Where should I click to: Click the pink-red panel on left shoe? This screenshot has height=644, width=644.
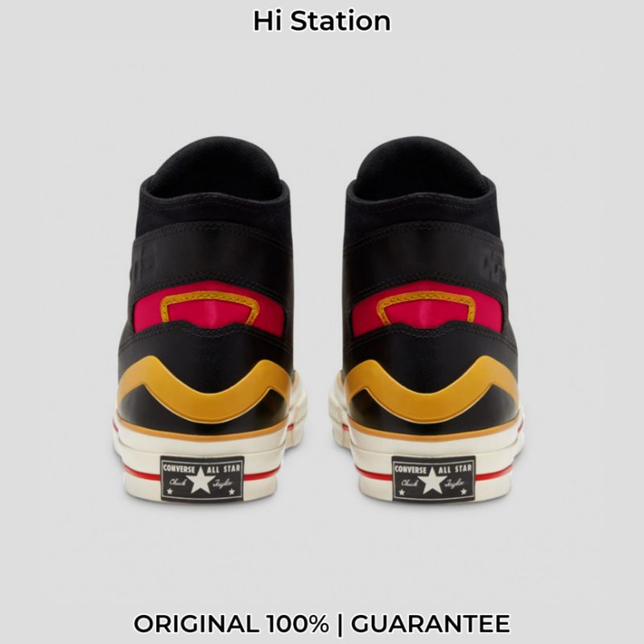point(210,309)
